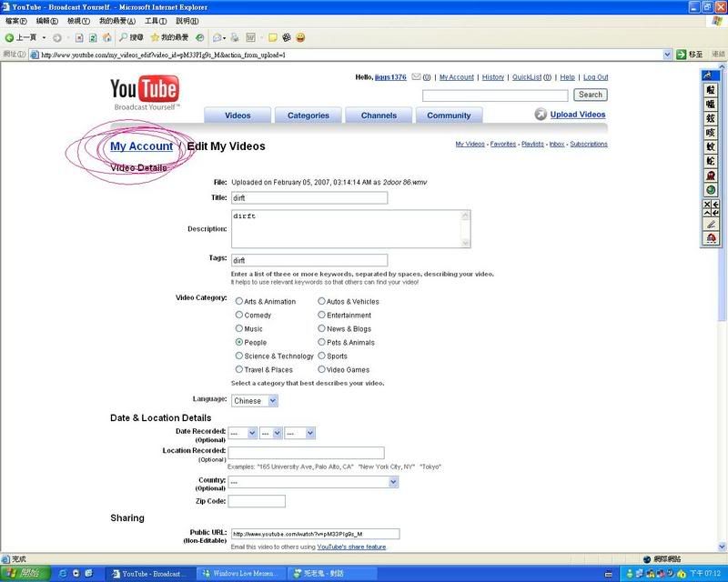
Task: Open the Categories tab
Action: (x=308, y=115)
